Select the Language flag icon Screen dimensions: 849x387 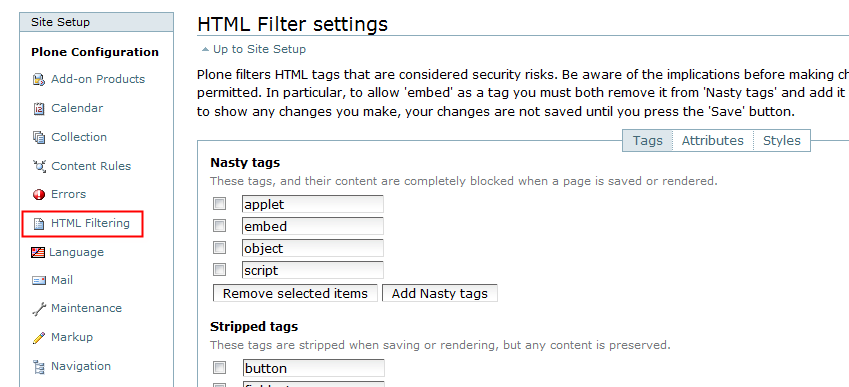[38, 252]
